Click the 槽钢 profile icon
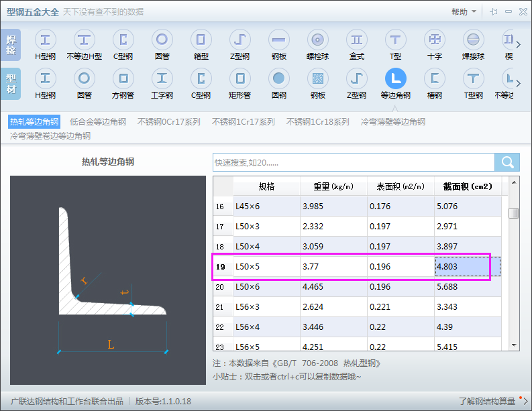532x411 pixels. (x=435, y=79)
